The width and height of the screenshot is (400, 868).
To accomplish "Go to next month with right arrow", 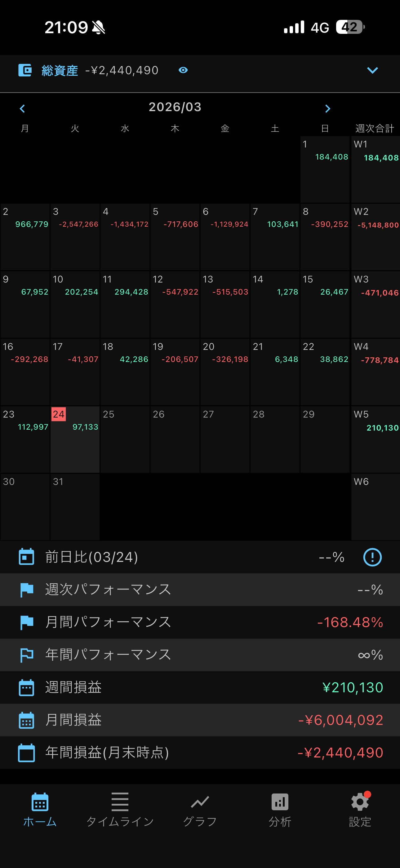I will tap(328, 109).
